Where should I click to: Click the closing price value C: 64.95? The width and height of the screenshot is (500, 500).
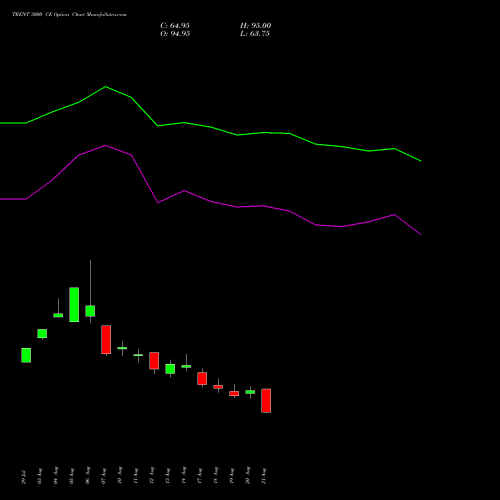coord(175,26)
